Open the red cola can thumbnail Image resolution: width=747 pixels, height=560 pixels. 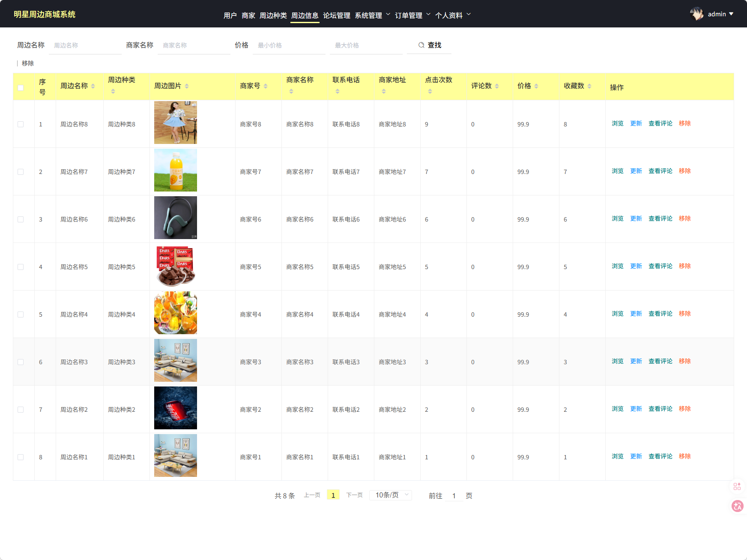click(x=176, y=408)
